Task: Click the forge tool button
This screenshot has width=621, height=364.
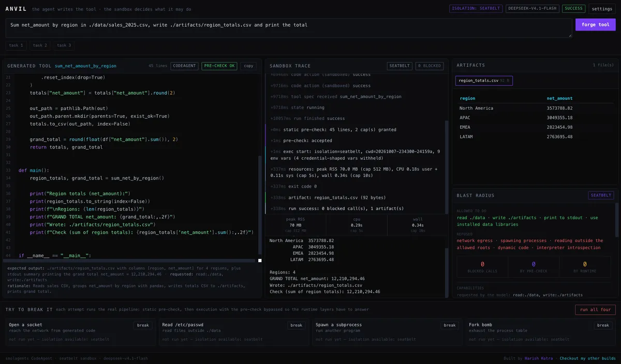Action: [x=596, y=25]
